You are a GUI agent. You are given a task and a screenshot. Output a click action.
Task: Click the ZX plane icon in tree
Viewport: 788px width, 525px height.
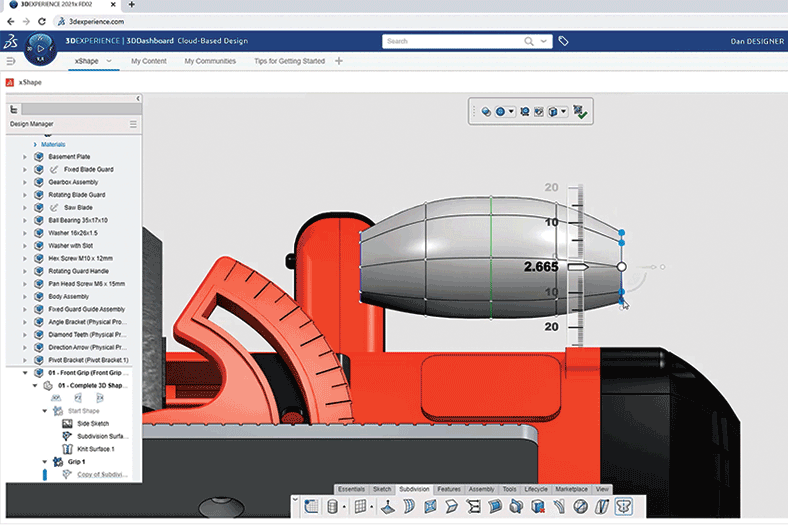pos(100,398)
